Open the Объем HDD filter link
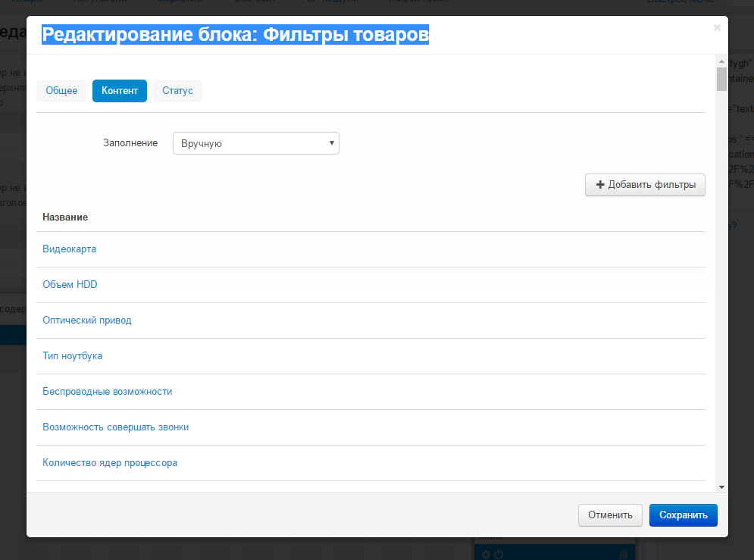754x560 pixels. 70,285
